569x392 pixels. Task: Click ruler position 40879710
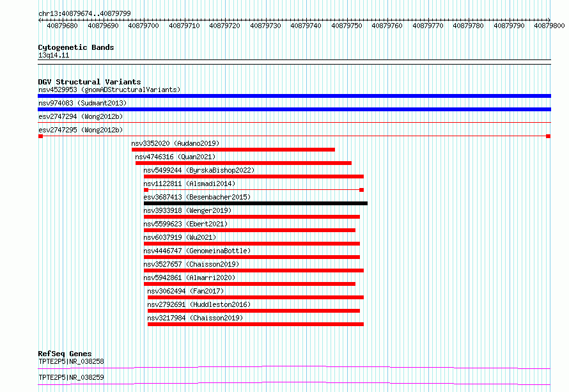184,26
